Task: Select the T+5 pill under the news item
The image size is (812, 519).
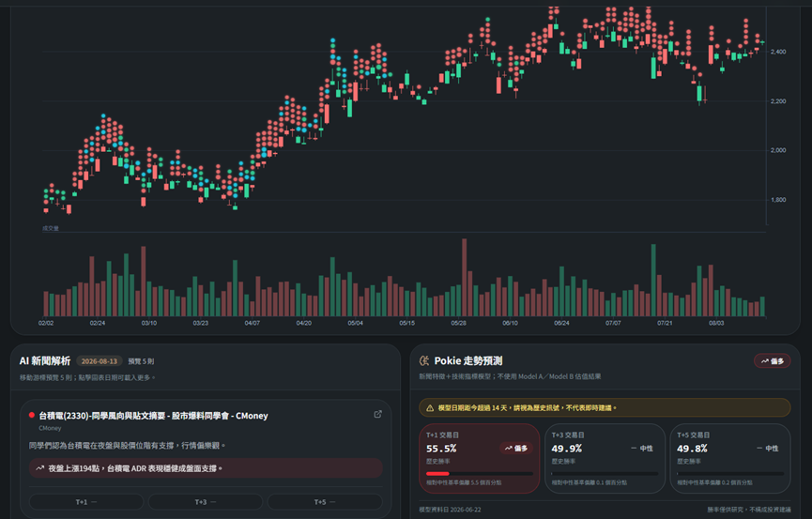Action: tap(325, 502)
